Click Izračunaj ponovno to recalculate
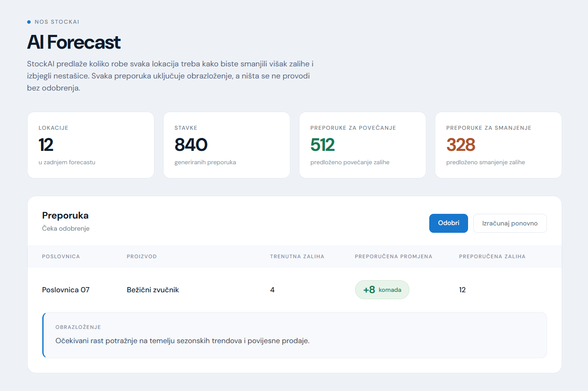The image size is (588, 391). tap(510, 223)
